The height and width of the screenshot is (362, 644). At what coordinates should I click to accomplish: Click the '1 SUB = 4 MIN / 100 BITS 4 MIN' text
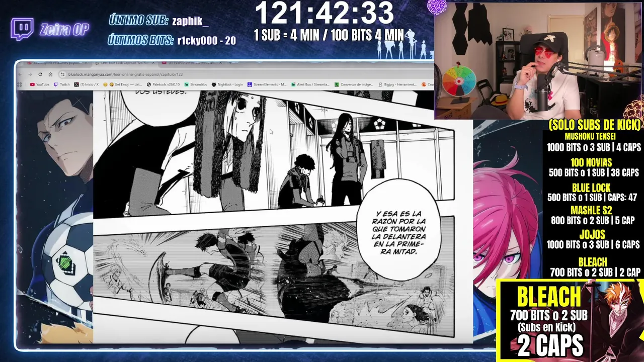pos(329,35)
